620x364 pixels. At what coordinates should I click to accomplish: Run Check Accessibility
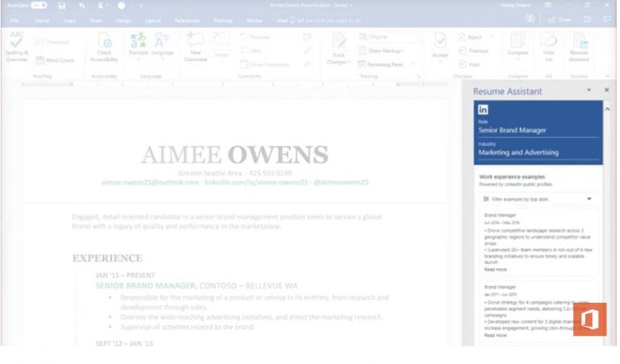click(104, 48)
